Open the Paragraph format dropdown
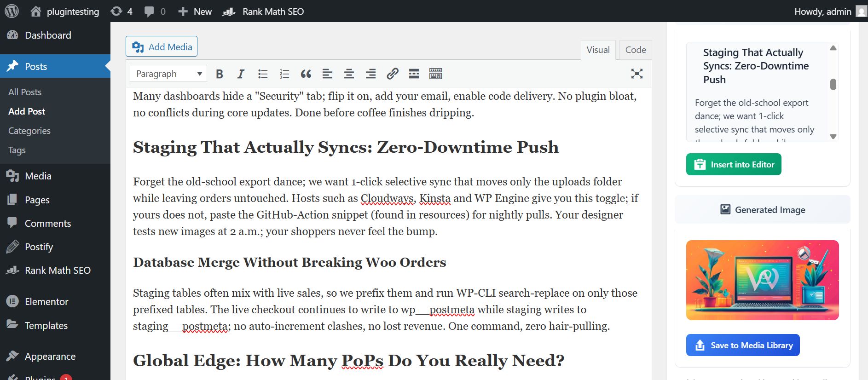Image resolution: width=868 pixels, height=380 pixels. (168, 74)
